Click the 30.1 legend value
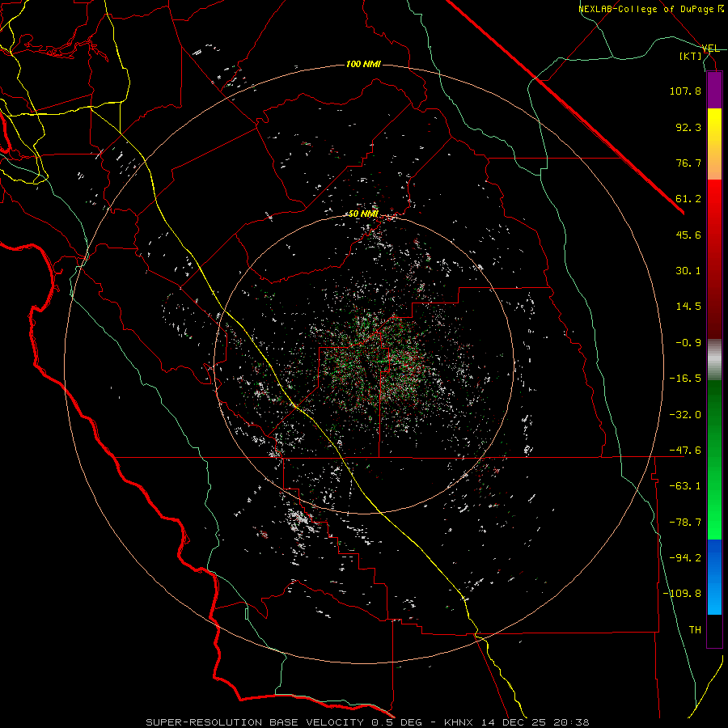Image resolution: width=728 pixels, height=728 pixels. [x=688, y=271]
